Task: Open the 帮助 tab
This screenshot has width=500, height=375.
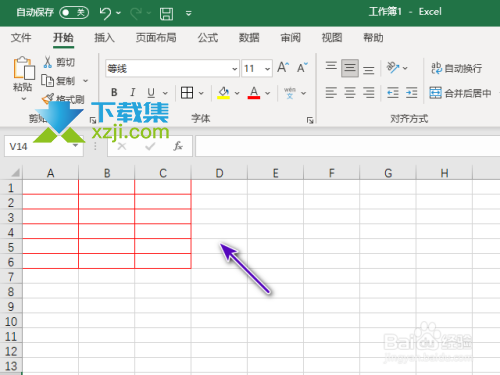Action: coord(373,38)
